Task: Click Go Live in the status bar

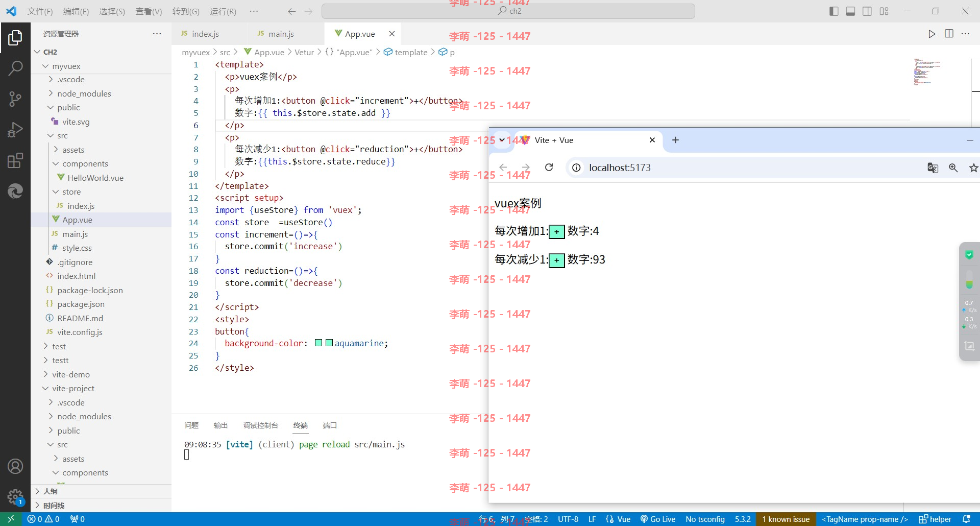Action: click(658, 519)
